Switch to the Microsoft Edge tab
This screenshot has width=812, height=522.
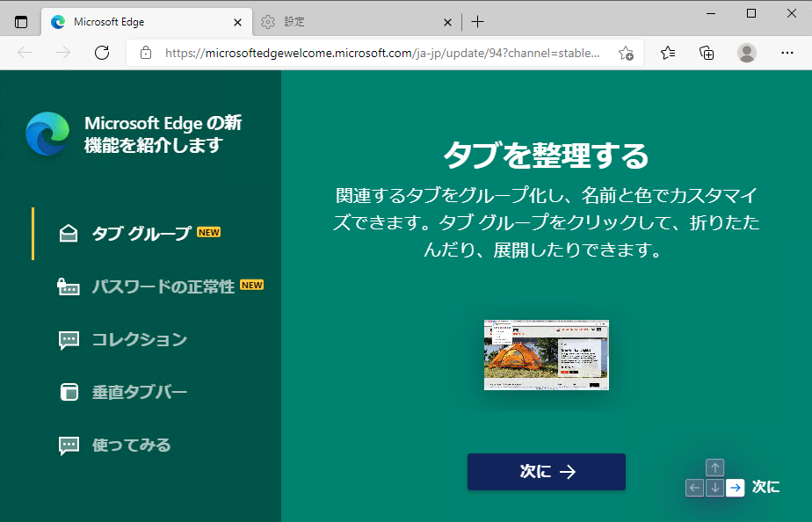tap(147, 22)
